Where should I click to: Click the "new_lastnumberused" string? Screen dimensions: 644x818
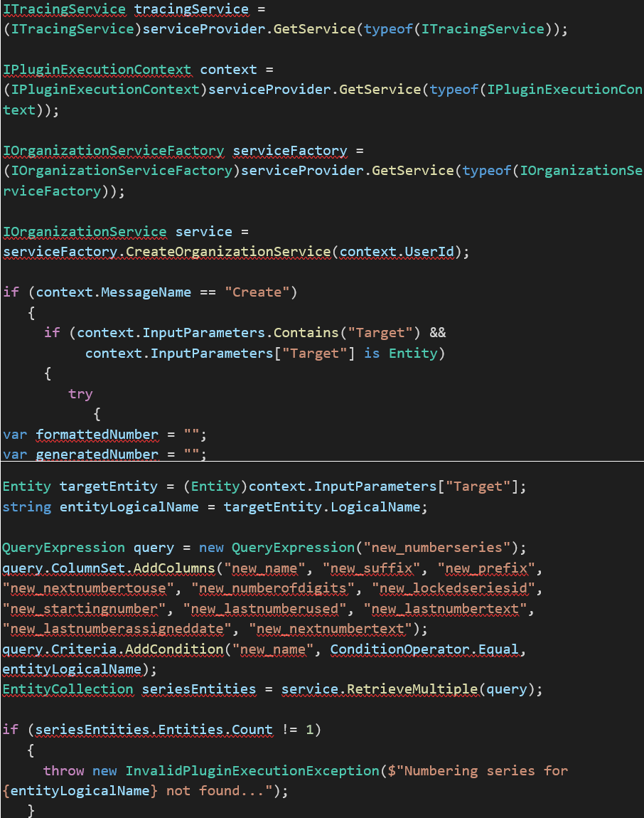click(x=264, y=609)
